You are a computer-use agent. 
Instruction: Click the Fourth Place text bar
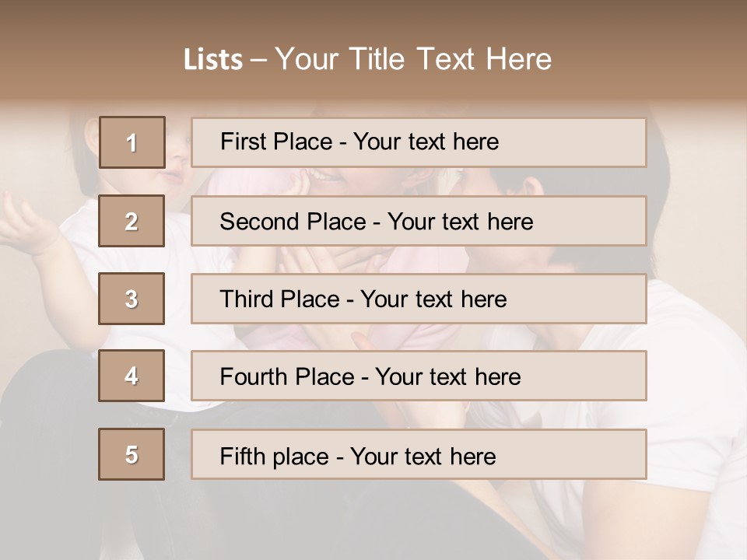click(x=419, y=376)
